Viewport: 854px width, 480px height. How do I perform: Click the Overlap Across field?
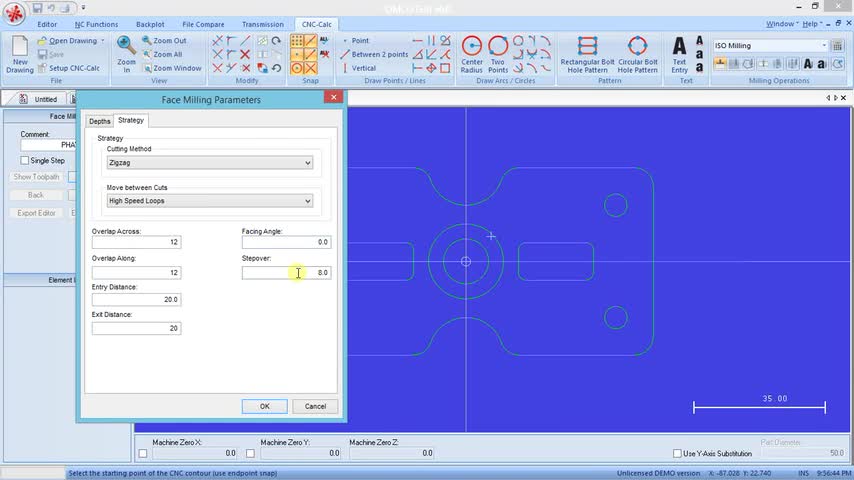136,242
